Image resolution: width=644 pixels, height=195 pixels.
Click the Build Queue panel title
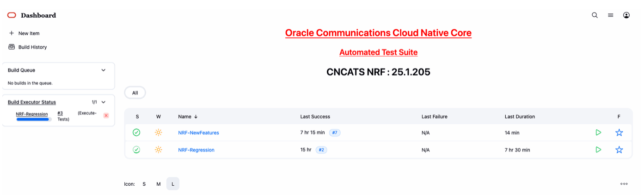coord(21,70)
